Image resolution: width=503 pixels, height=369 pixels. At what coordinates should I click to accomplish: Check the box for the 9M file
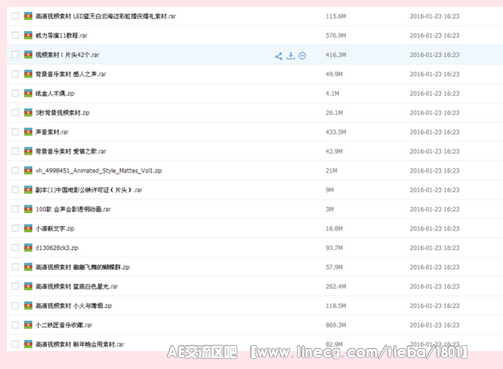[15, 190]
